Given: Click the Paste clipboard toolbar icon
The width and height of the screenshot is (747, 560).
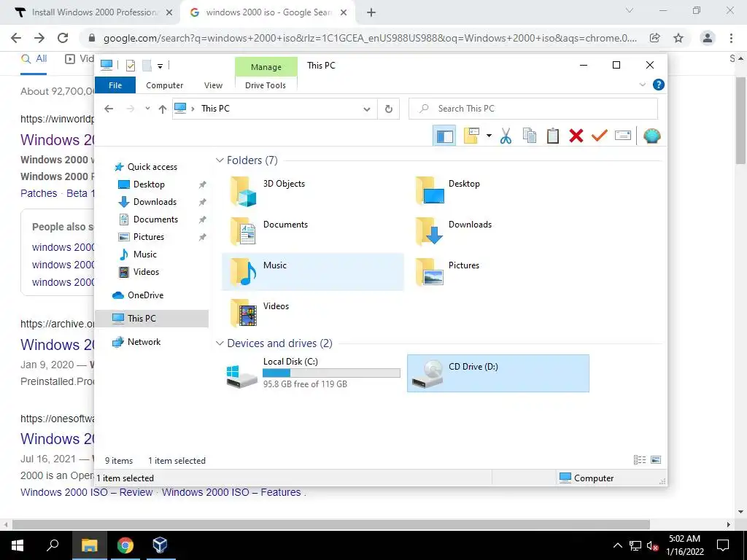Looking at the screenshot, I should [553, 136].
